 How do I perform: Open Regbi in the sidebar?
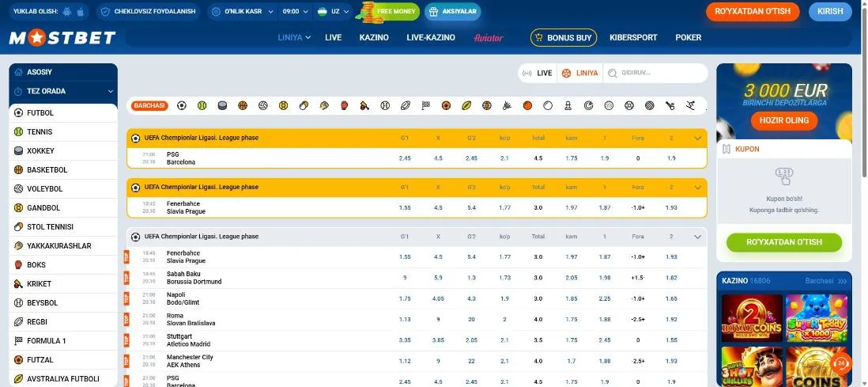click(x=63, y=321)
